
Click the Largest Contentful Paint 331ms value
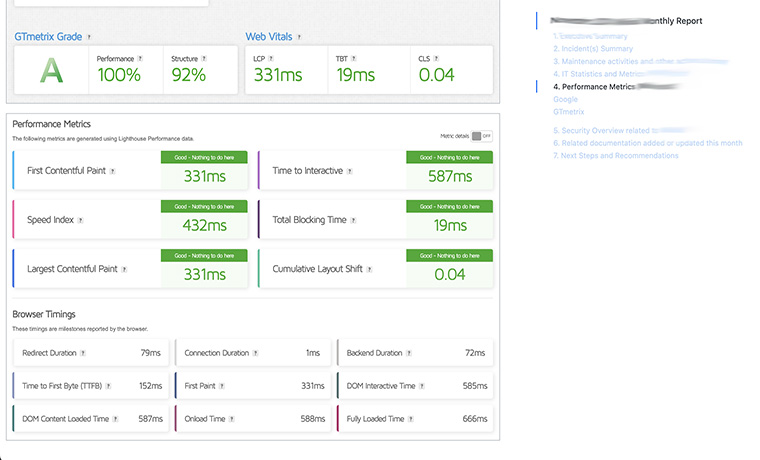[x=206, y=274]
